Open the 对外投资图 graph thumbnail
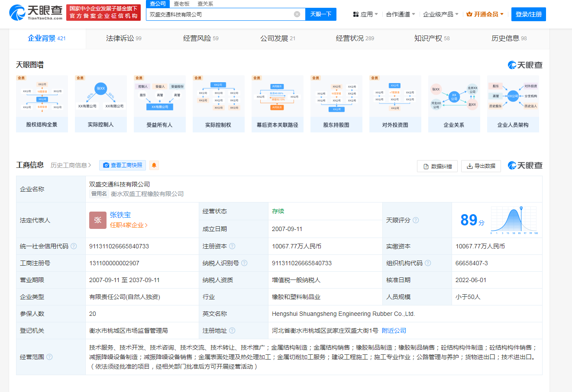The image size is (572, 392). (x=395, y=104)
